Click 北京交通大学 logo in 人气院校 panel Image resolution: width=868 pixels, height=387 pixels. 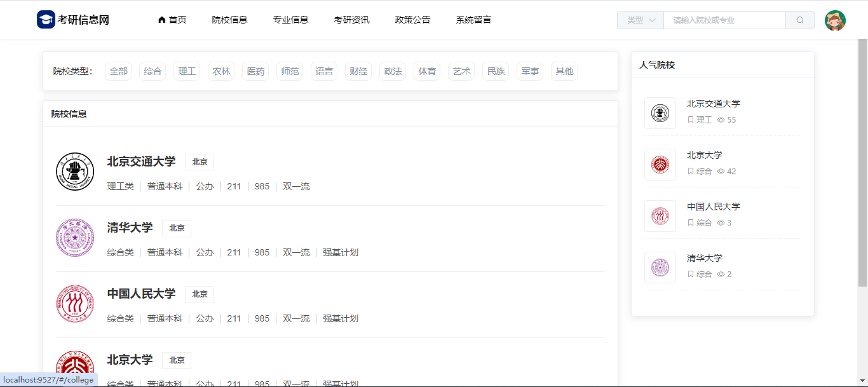pos(660,113)
